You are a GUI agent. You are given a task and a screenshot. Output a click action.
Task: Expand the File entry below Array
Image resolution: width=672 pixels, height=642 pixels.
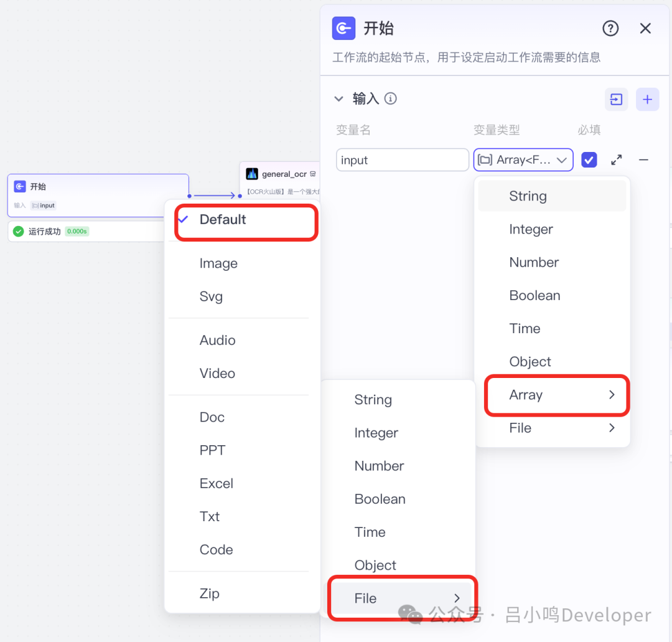(x=552, y=428)
